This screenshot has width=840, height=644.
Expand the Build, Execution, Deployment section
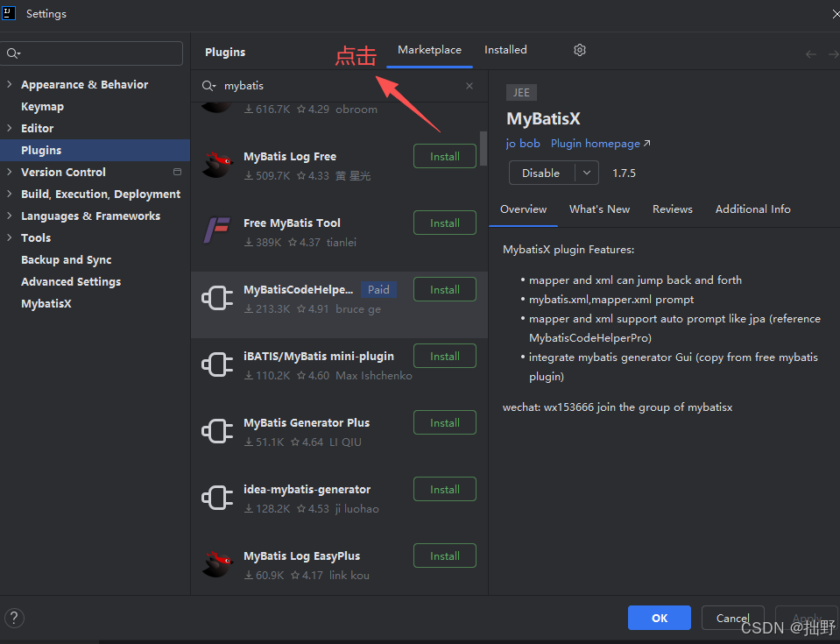(x=9, y=194)
